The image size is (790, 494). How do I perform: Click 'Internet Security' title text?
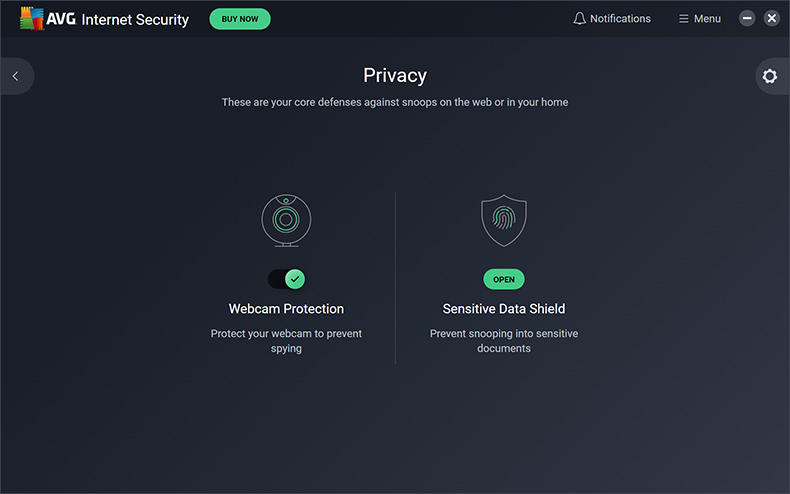coord(135,20)
